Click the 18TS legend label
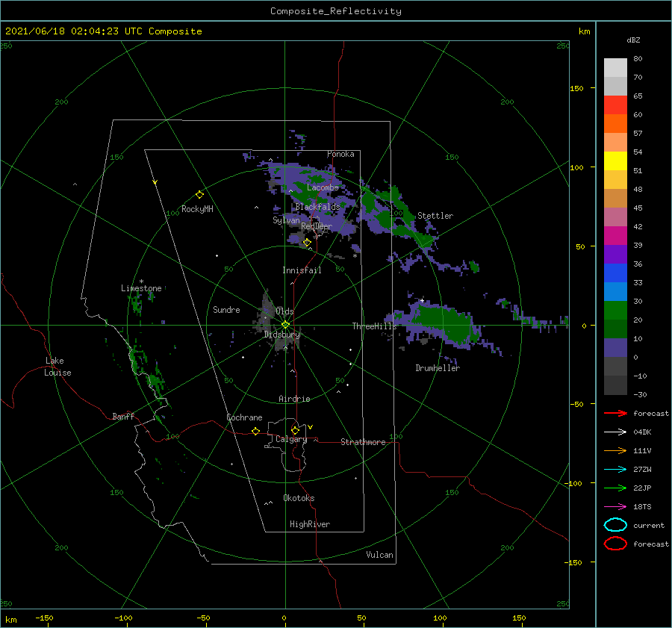Screen dimensions: 672x628 [642, 507]
